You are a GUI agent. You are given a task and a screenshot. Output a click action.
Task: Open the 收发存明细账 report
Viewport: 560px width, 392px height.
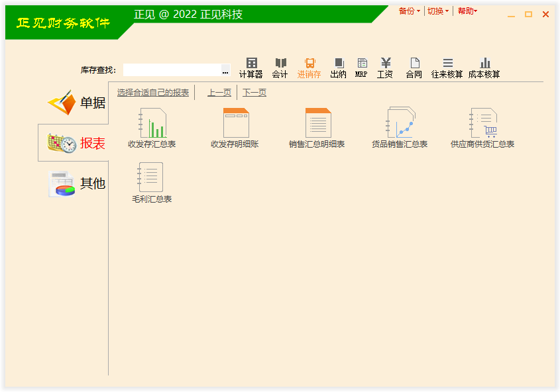(235, 128)
